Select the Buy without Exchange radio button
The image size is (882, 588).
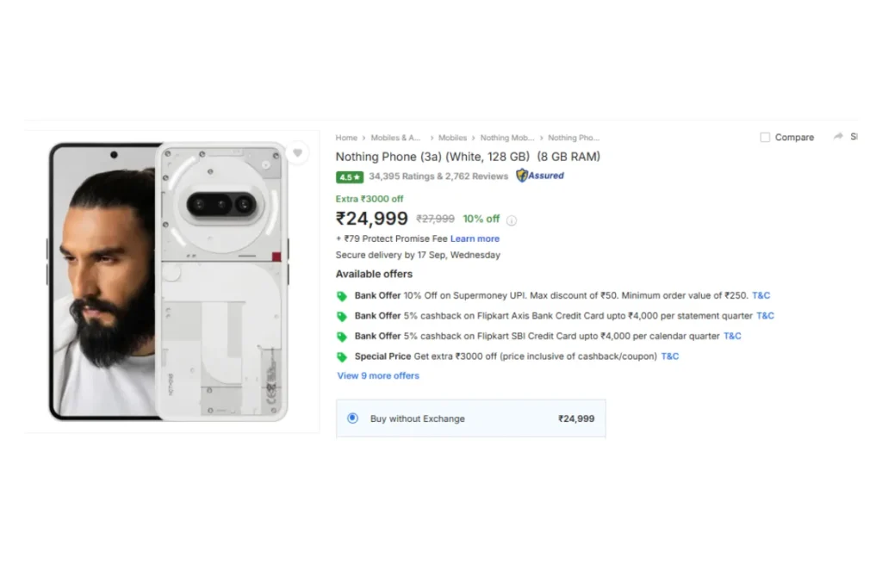coord(352,418)
